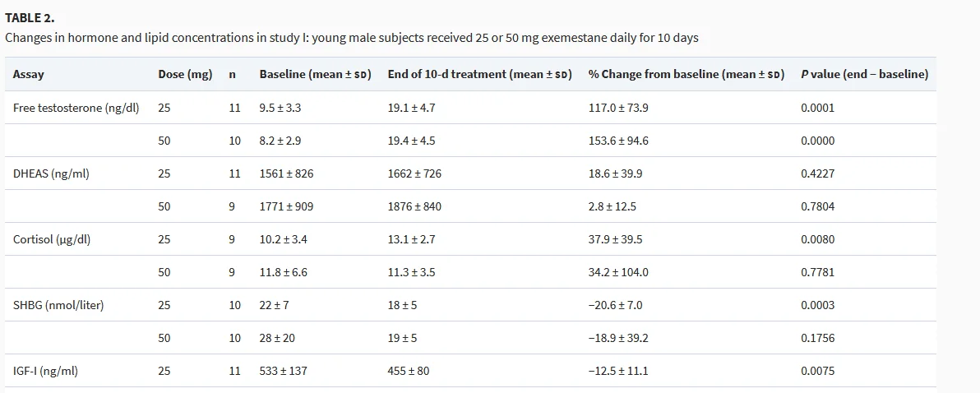Click the Assay column header
Viewport: 980px width, 393px height.
click(x=29, y=74)
